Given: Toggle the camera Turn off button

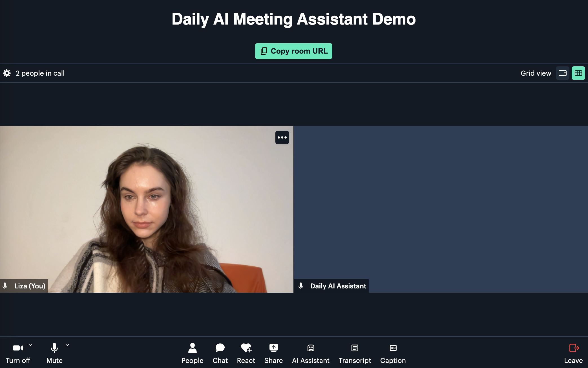Looking at the screenshot, I should pos(18,354).
